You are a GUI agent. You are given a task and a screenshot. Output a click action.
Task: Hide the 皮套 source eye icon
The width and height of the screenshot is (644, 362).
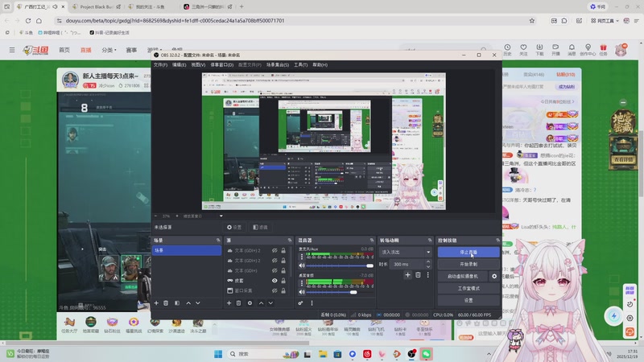coord(275,281)
